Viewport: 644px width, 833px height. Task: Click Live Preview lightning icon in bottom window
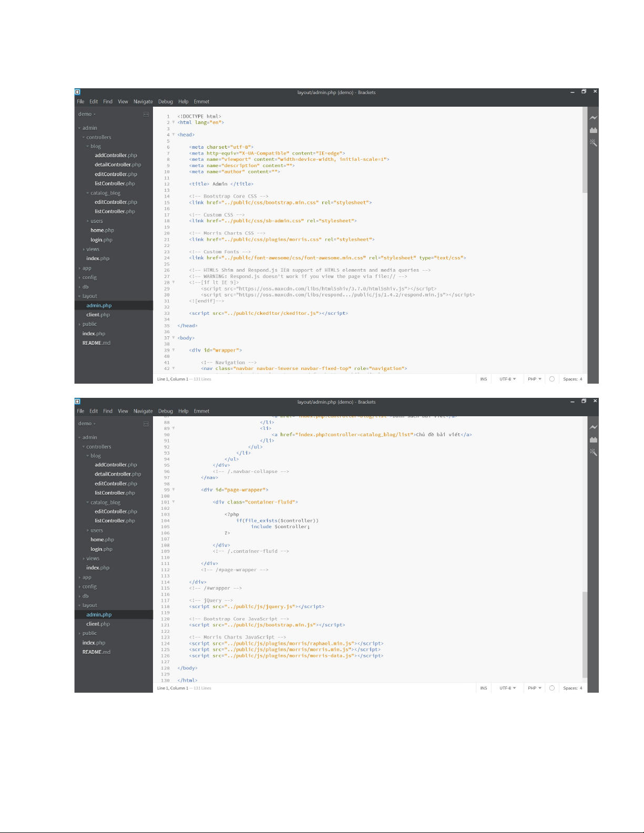[593, 427]
